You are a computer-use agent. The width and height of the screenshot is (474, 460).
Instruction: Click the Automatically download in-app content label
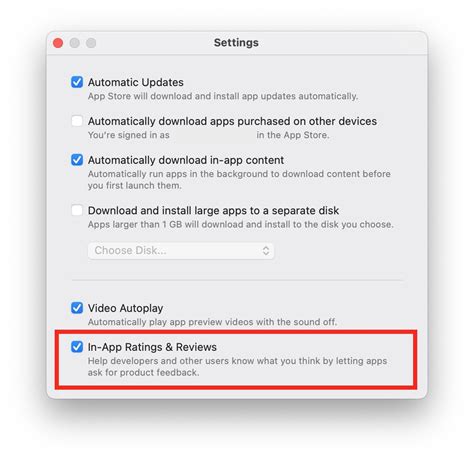(186, 160)
